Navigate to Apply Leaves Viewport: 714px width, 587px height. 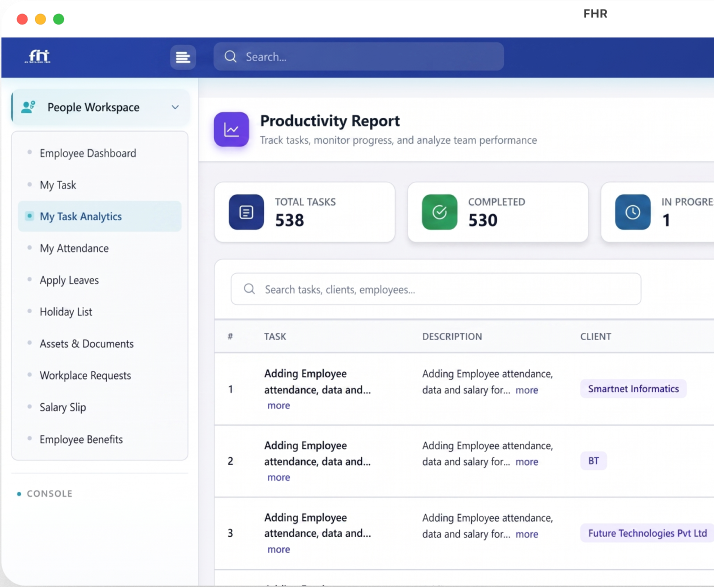(69, 280)
